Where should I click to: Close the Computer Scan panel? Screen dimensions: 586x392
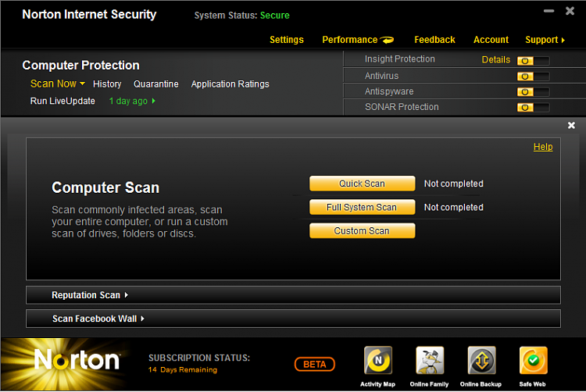point(571,126)
